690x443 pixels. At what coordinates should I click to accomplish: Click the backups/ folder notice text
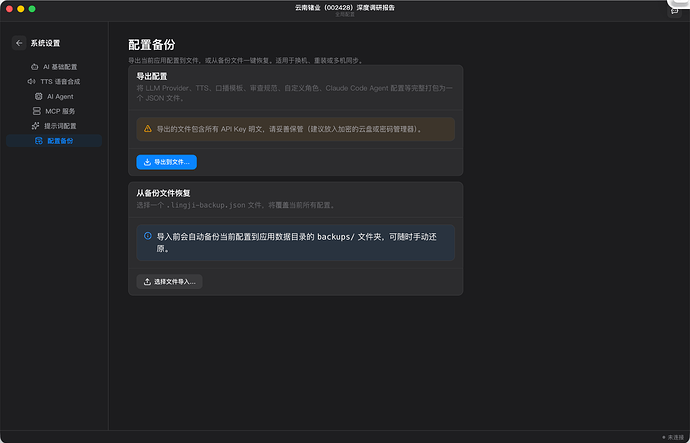tap(297, 242)
